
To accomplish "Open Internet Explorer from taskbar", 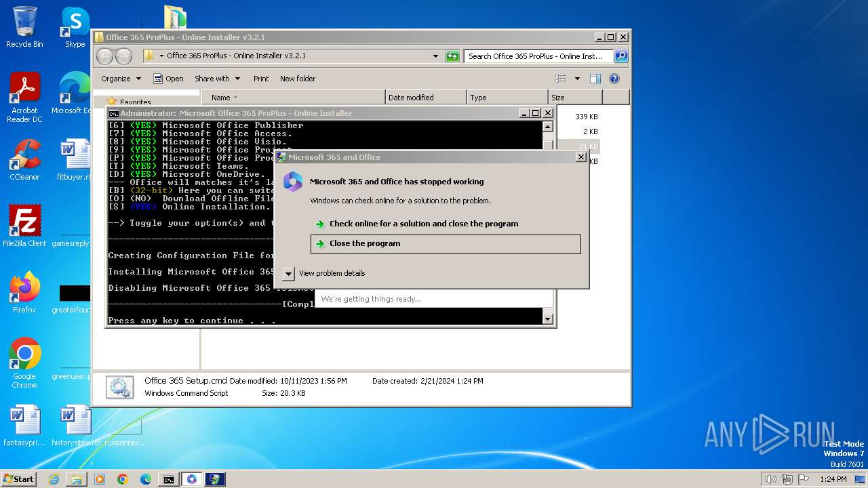I will pyautogui.click(x=54, y=479).
